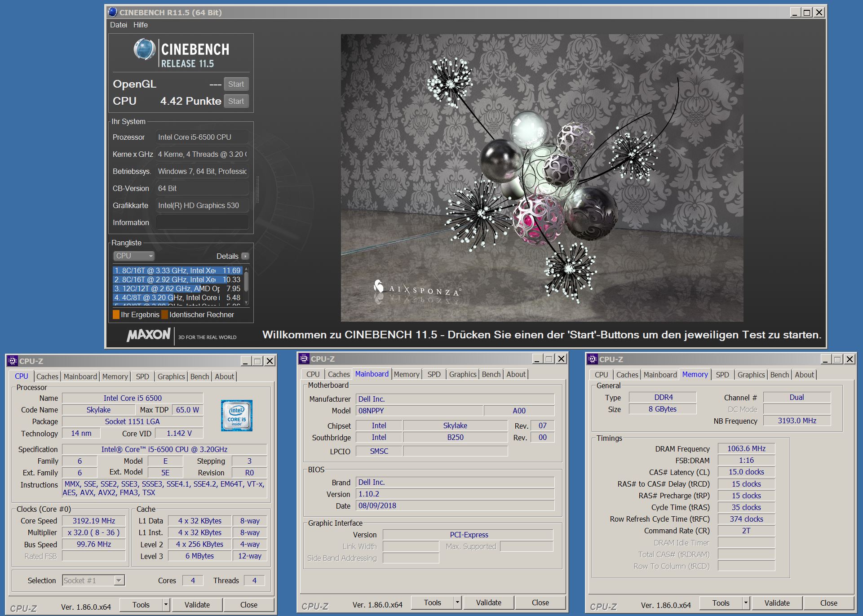Minimize the Cinebench window

tap(794, 13)
